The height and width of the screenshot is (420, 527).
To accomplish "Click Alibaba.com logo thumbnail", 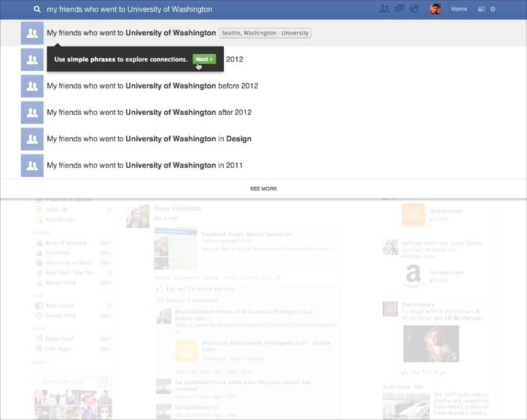I will pos(414,215).
